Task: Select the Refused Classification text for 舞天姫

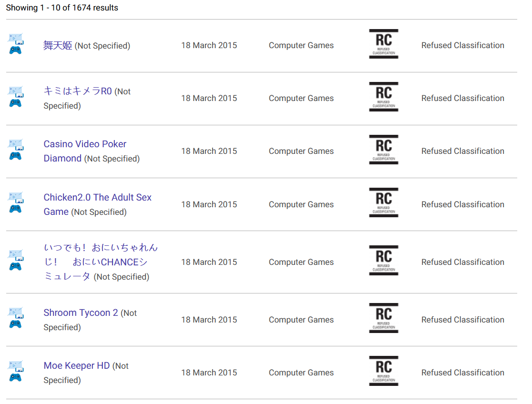Action: [x=462, y=45]
